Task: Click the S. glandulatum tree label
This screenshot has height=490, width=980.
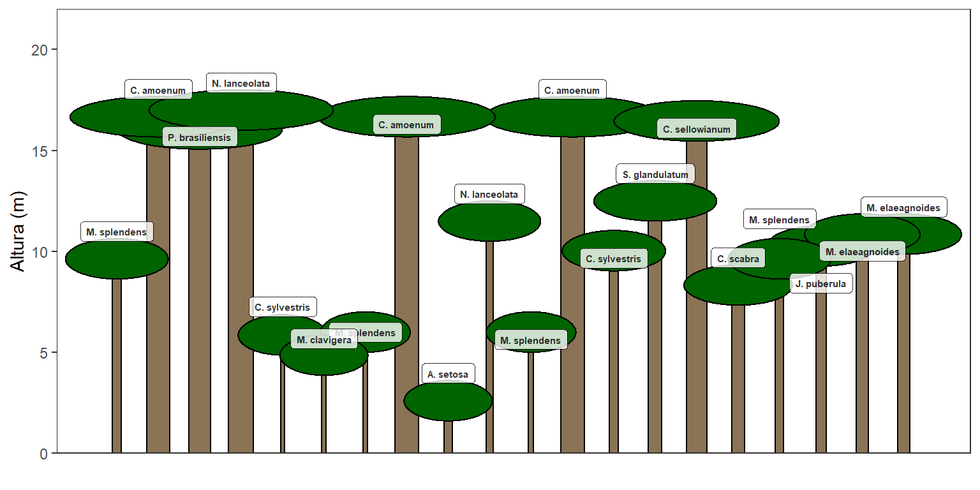Action: click(x=655, y=175)
